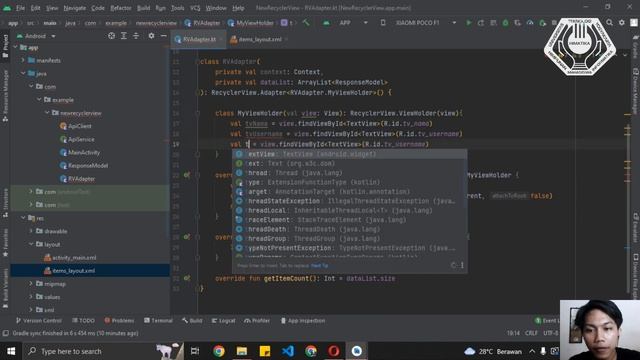640x360 pixels.
Task: Open File Explorer from taskbar
Action: click(242, 351)
